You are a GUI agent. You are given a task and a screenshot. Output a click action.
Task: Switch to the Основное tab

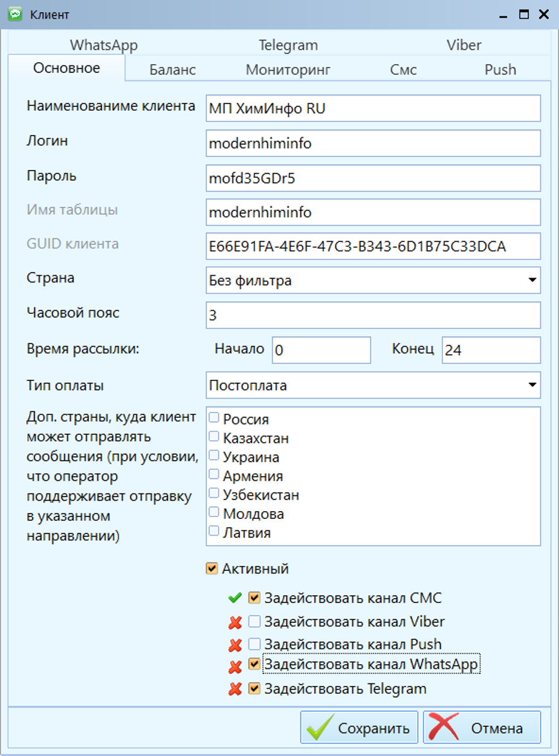click(x=66, y=68)
